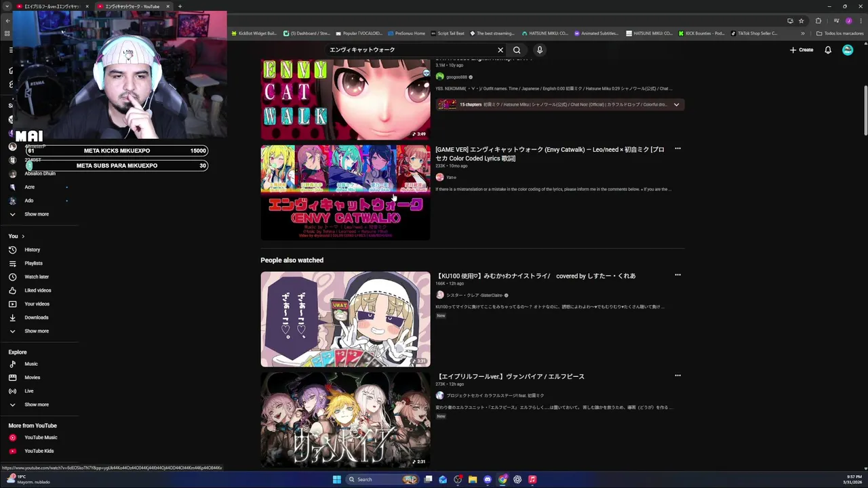Open the ChatGPT taskbar icon
This screenshot has width=868, height=488.
coord(517,479)
